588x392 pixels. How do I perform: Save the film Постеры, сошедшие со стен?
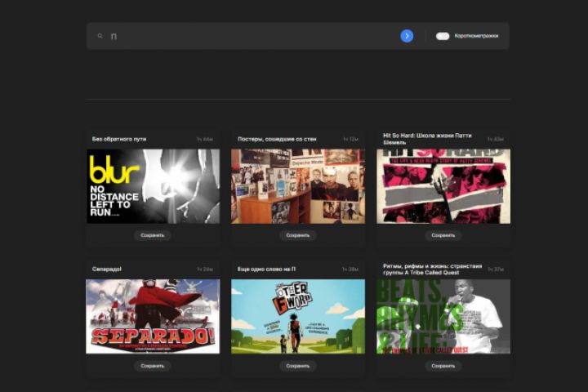pyautogui.click(x=298, y=235)
